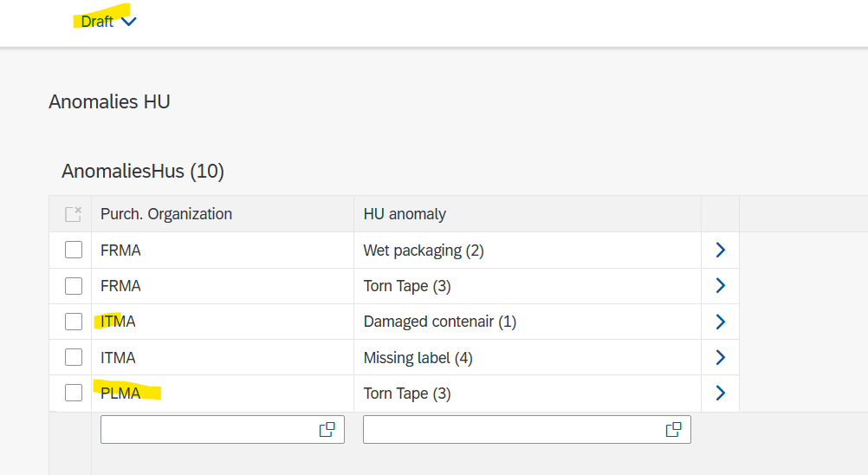
Task: Click the Wet packaging (2) cell text
Action: pos(423,251)
